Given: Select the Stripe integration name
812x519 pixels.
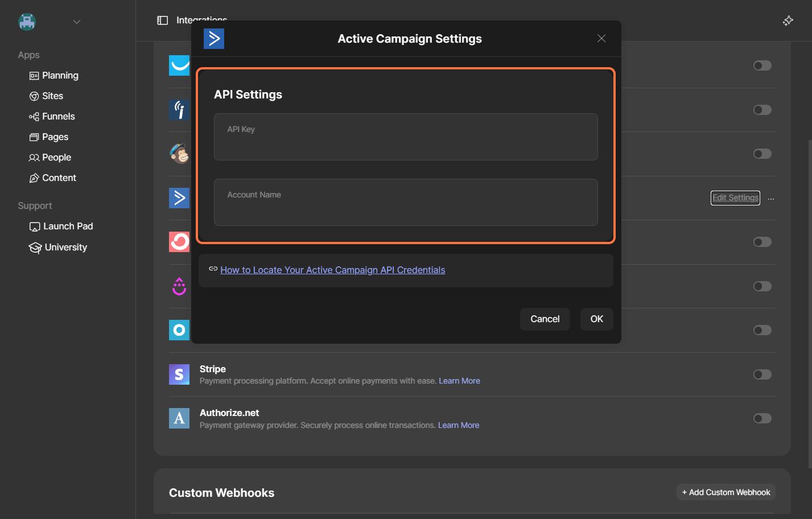Looking at the screenshot, I should tap(213, 369).
